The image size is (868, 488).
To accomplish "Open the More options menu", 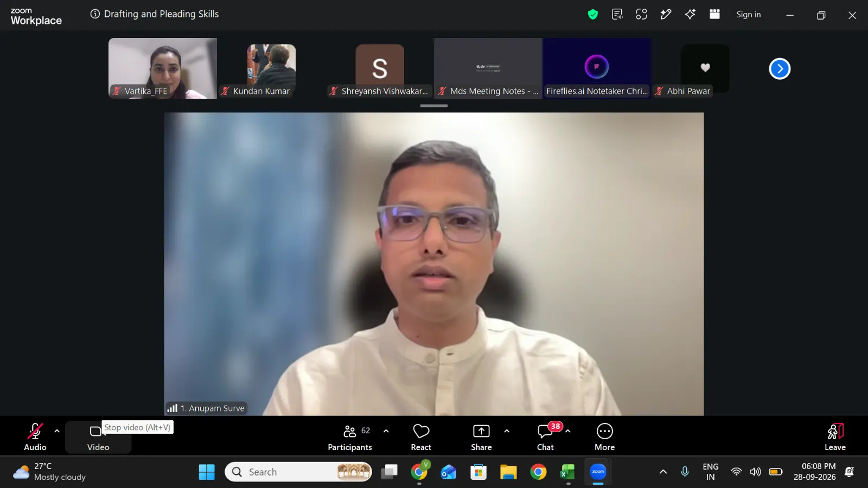I will [x=605, y=437].
